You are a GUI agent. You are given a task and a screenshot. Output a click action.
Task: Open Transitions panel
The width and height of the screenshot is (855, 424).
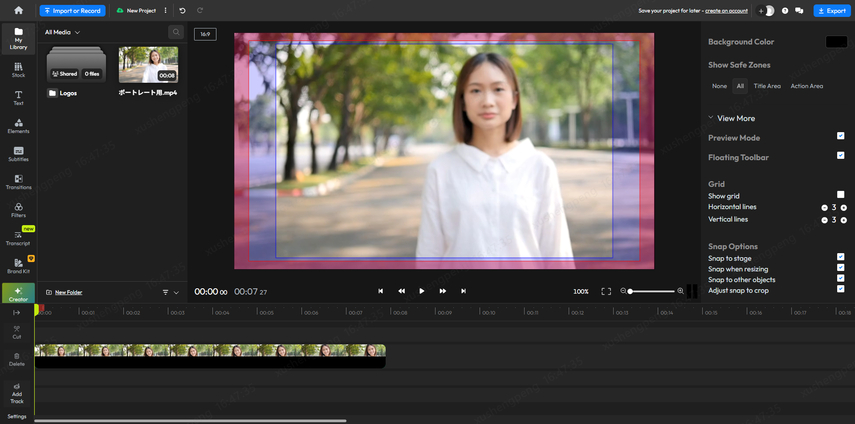(x=19, y=182)
